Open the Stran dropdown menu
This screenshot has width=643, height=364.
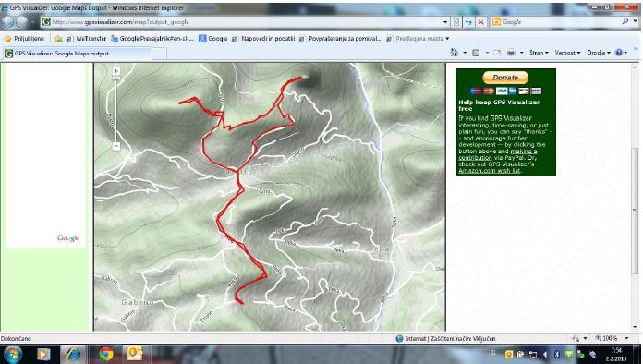539,53
